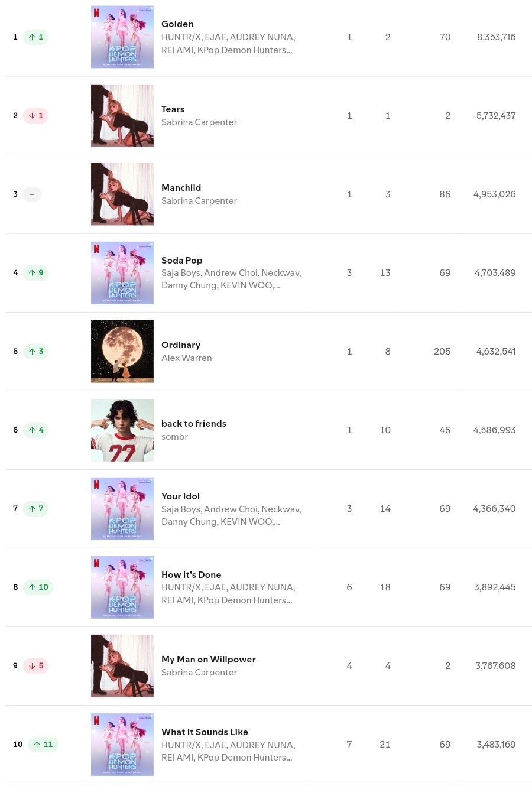Viewport: 532px width, 786px height.
Task: Click the down-5 badge for My Man on Willpower
Action: [36, 666]
